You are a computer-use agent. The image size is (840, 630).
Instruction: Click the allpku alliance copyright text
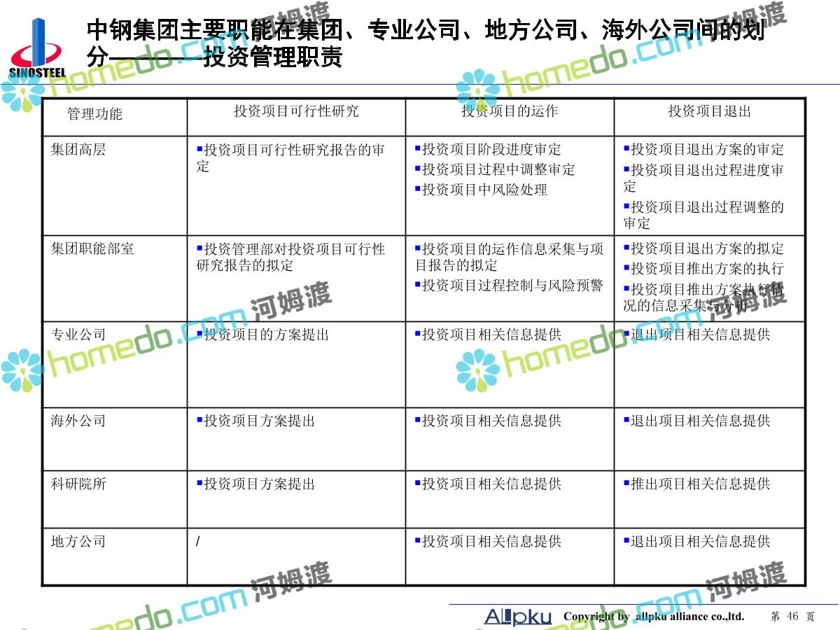coord(654,617)
